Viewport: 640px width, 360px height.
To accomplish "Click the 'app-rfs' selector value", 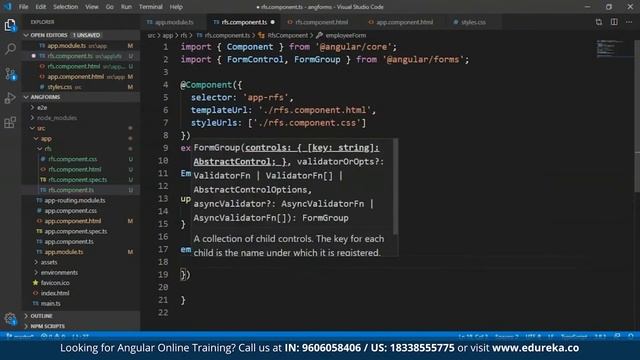I will click(265, 98).
